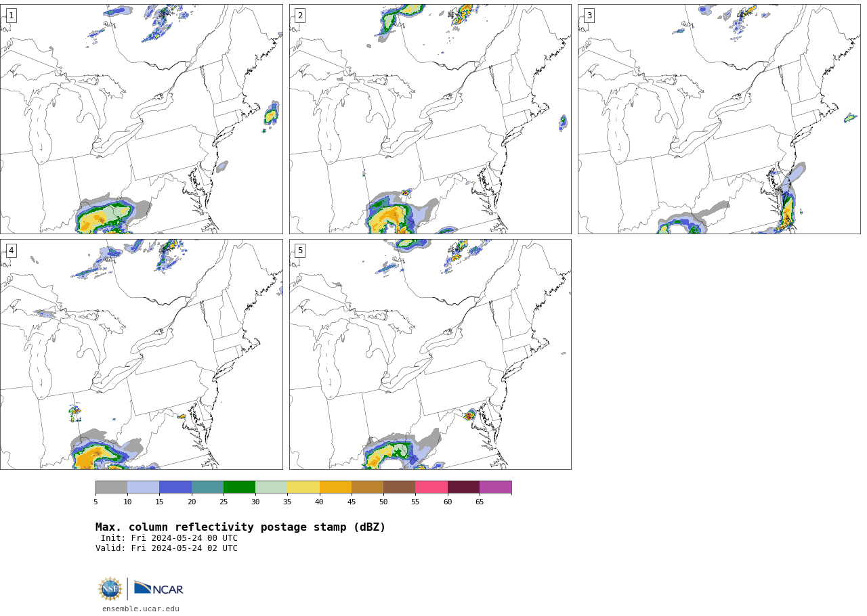Open ensemble member 3 reflectivity map

(x=719, y=119)
